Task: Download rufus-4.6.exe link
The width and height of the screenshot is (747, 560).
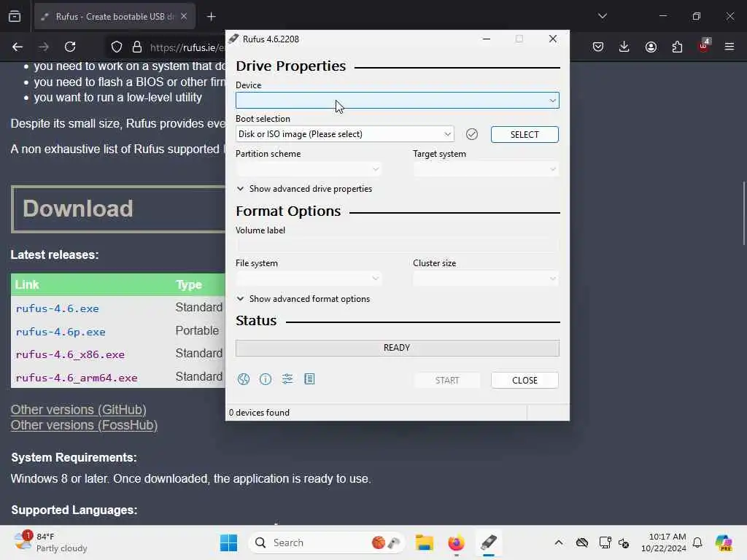Action: tap(57, 308)
